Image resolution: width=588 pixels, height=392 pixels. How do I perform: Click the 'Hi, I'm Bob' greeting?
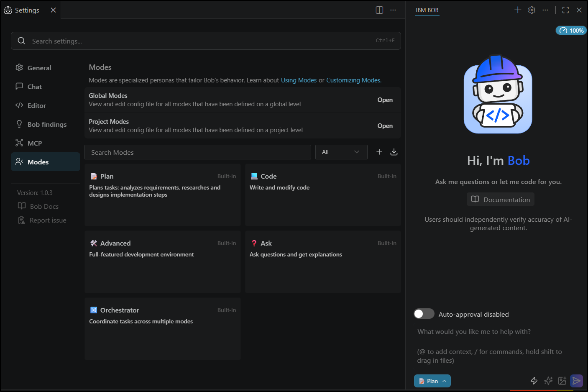pyautogui.click(x=498, y=161)
